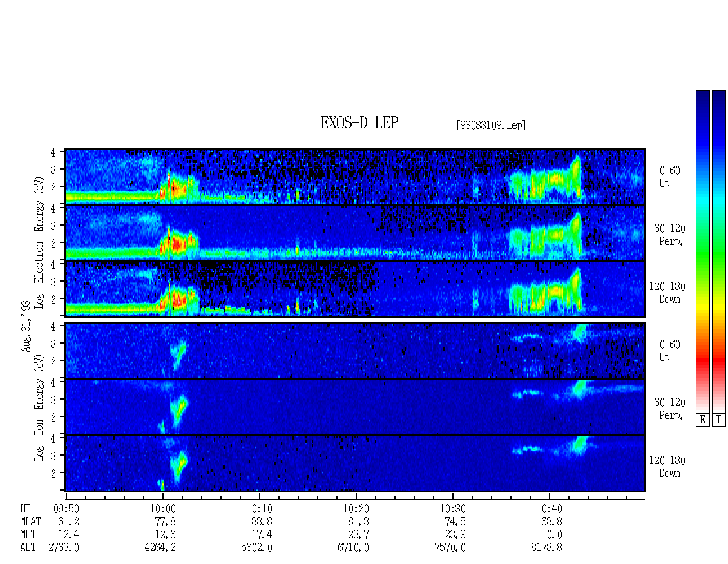Click the UT row label
The width and height of the screenshot is (728, 564).
point(26,509)
